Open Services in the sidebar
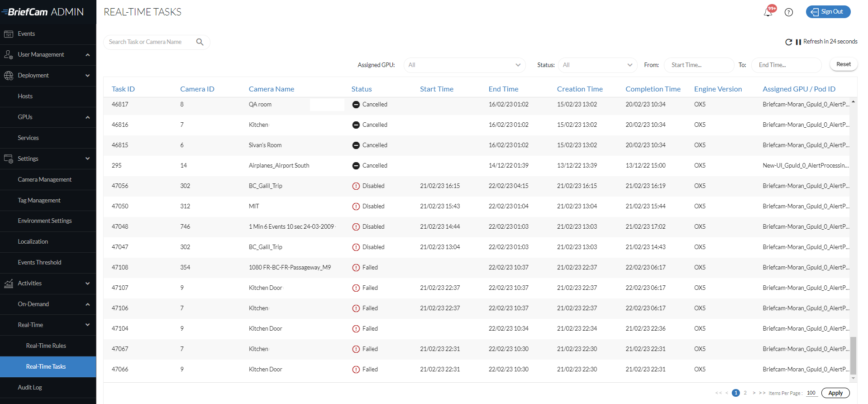 coord(28,138)
